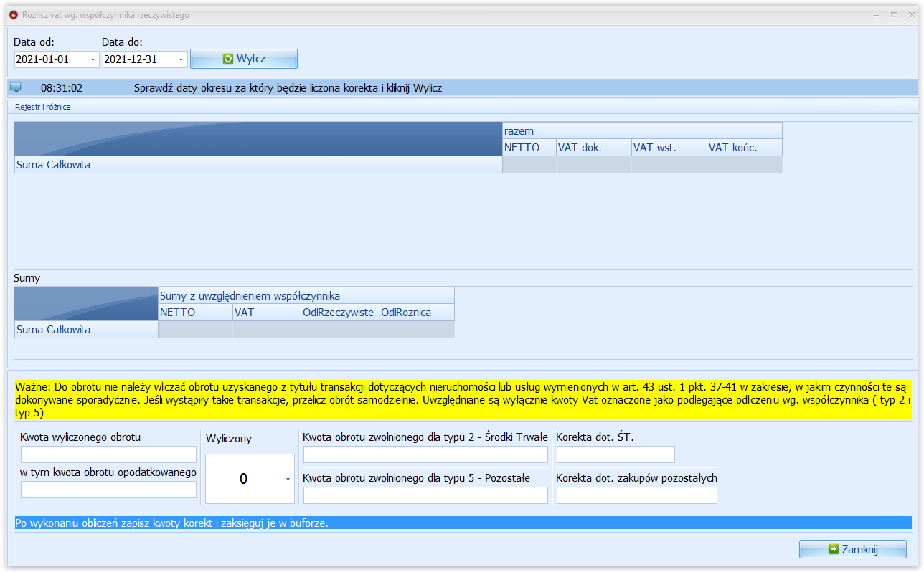Close the window with the X button

[x=911, y=14]
